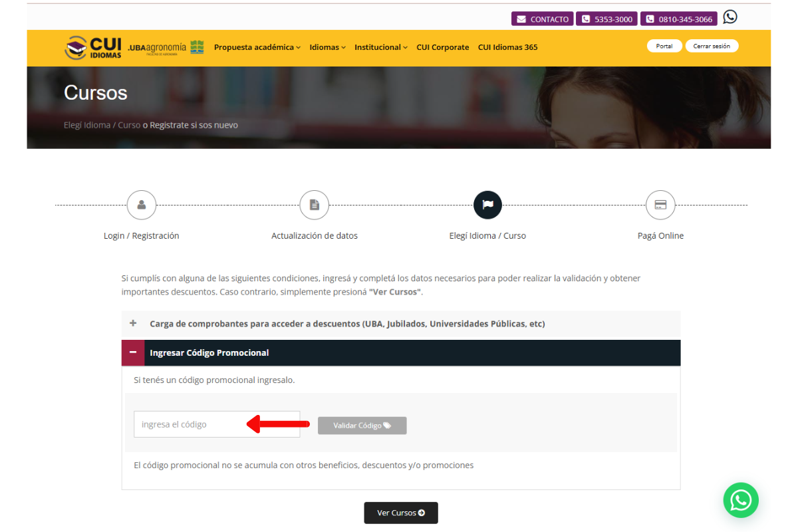
Task: Click the UBA Agronomía logo
Action: click(166, 47)
